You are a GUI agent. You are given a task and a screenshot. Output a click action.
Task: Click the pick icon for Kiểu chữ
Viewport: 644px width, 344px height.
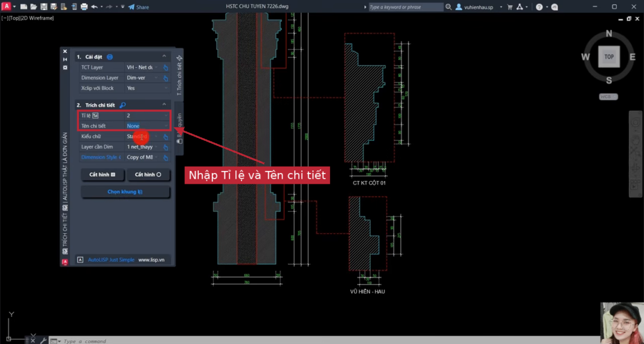pos(165,136)
